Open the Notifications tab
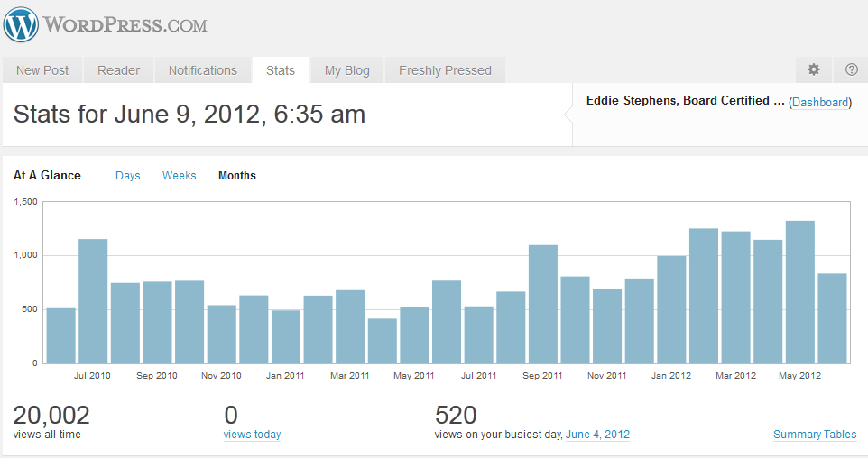The height and width of the screenshot is (458, 868). [x=203, y=70]
